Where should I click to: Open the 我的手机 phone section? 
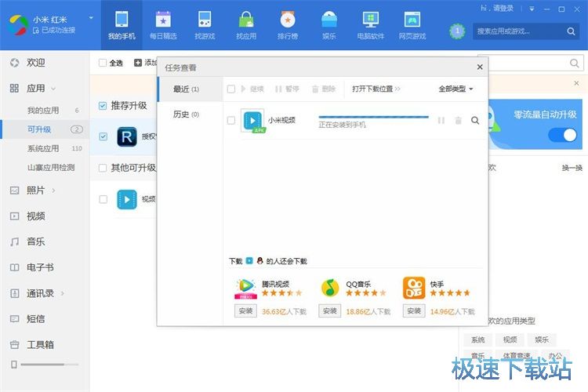[122, 25]
